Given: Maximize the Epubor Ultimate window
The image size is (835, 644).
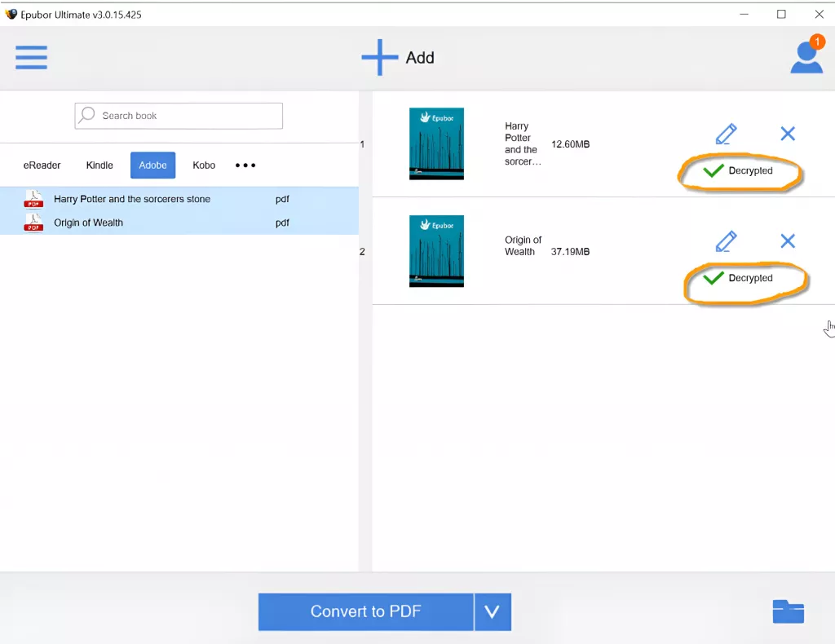Looking at the screenshot, I should 781,14.
